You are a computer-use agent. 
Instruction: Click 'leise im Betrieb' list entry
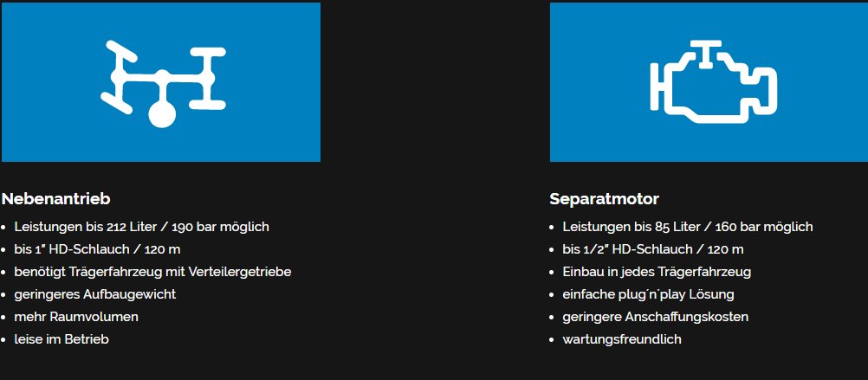62,339
